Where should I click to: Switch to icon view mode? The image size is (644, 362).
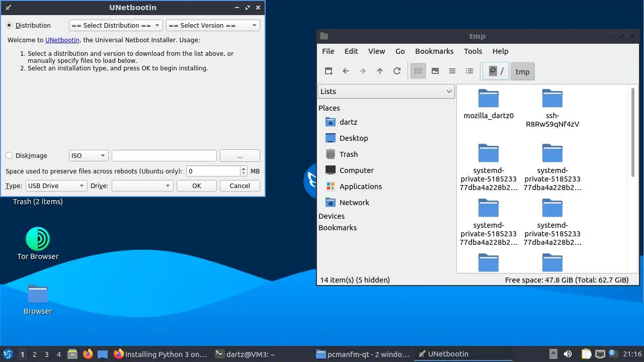tap(418, 71)
